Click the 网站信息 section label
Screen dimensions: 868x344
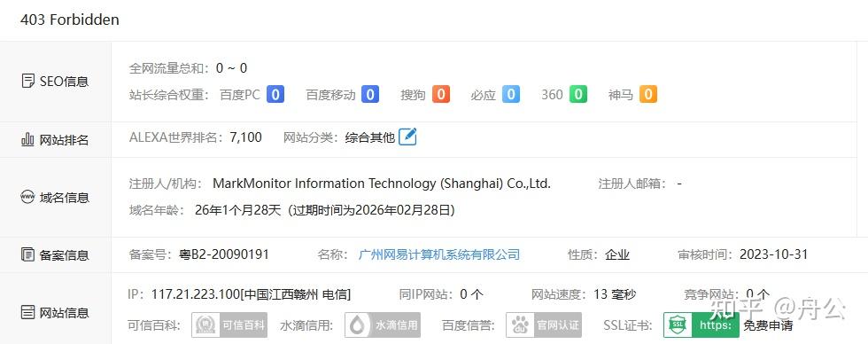[x=64, y=313]
